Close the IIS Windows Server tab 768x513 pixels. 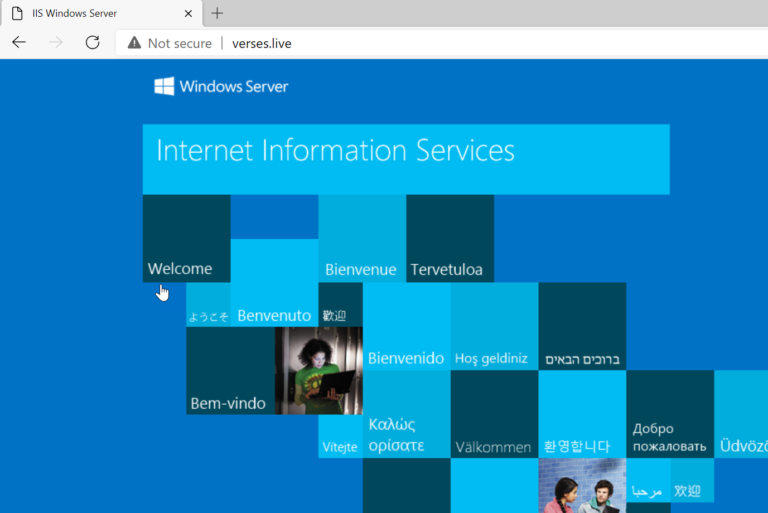pos(188,13)
